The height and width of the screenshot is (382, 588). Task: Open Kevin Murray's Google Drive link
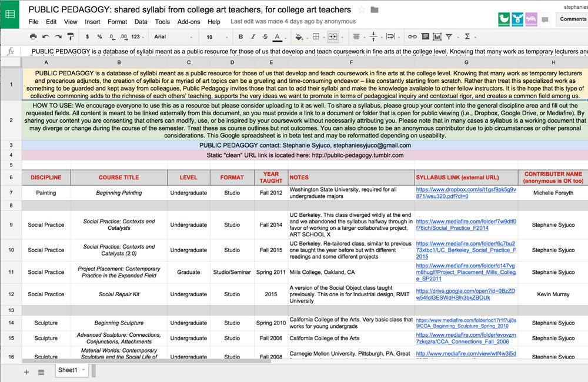click(x=465, y=294)
